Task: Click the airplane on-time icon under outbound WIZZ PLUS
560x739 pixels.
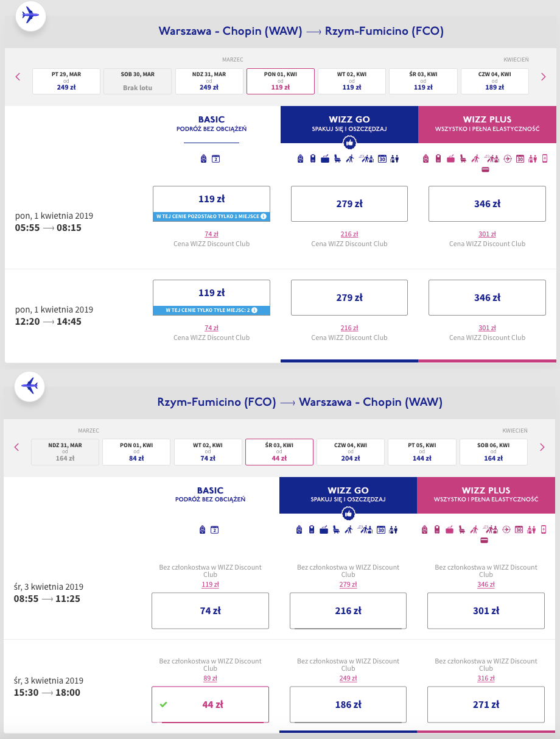Action: click(508, 159)
